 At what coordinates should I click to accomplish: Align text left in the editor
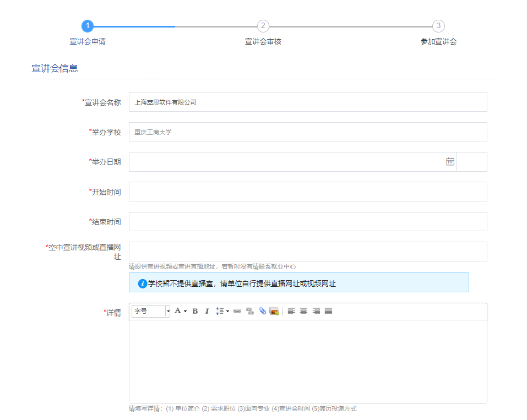(291, 311)
